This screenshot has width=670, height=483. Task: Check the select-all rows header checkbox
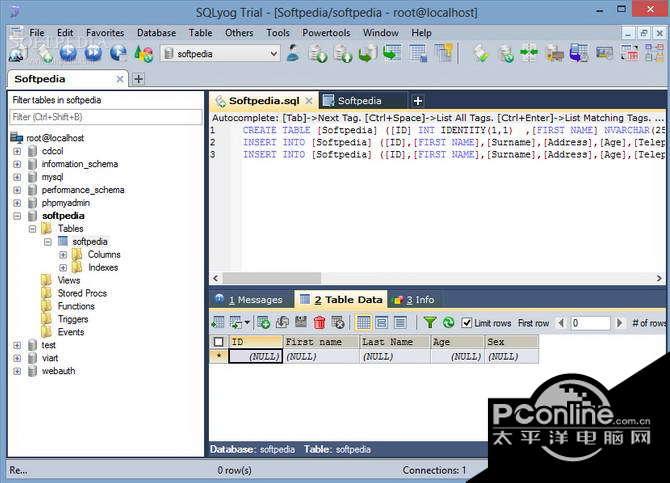[219, 342]
